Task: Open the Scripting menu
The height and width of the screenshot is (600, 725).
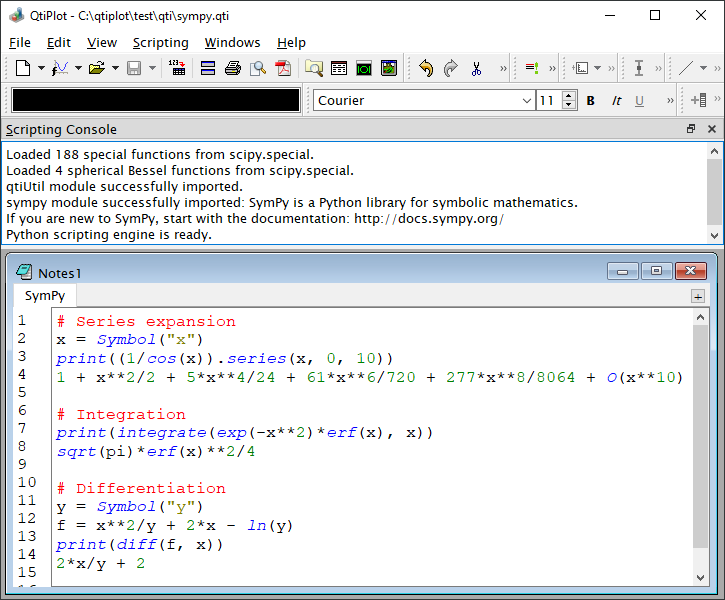Action: (160, 43)
